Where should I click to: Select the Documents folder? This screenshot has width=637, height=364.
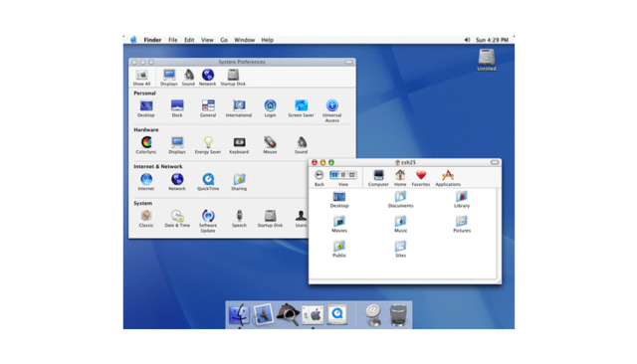pyautogui.click(x=400, y=200)
